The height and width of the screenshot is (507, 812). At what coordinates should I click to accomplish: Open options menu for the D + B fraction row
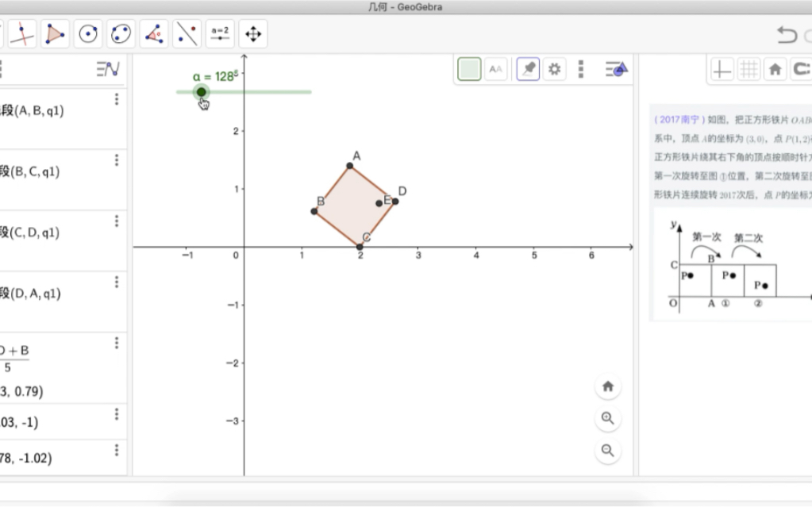click(x=117, y=343)
